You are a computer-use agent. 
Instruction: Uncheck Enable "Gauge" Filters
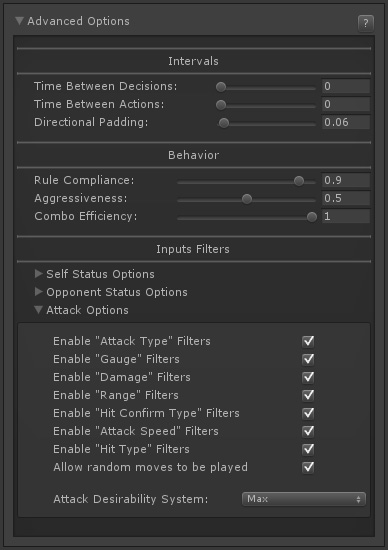[x=308, y=359]
